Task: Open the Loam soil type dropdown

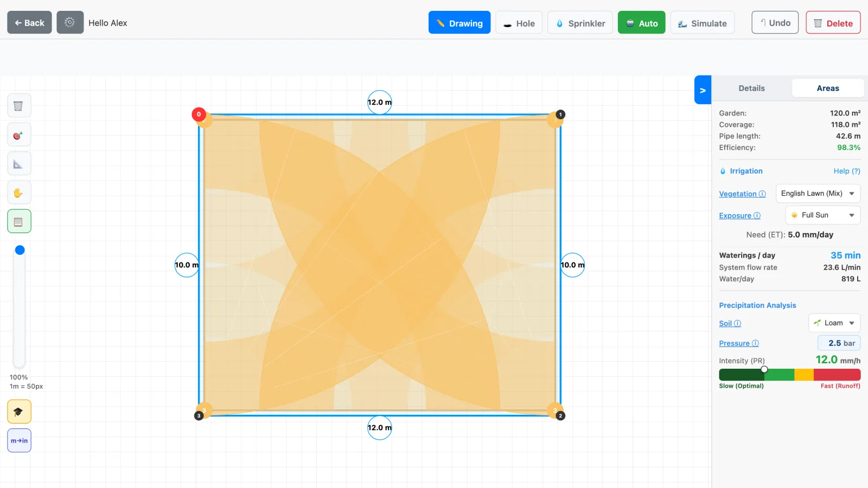Action: (834, 323)
